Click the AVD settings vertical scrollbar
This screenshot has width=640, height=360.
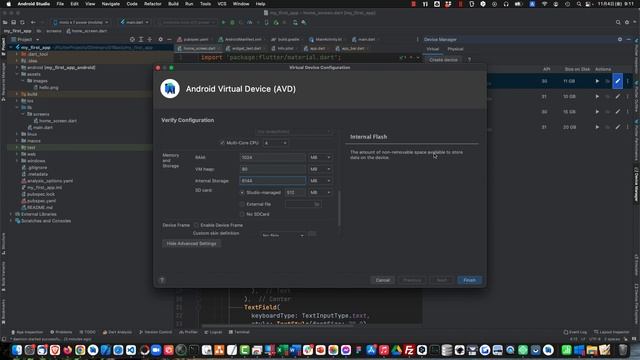pos(339,208)
